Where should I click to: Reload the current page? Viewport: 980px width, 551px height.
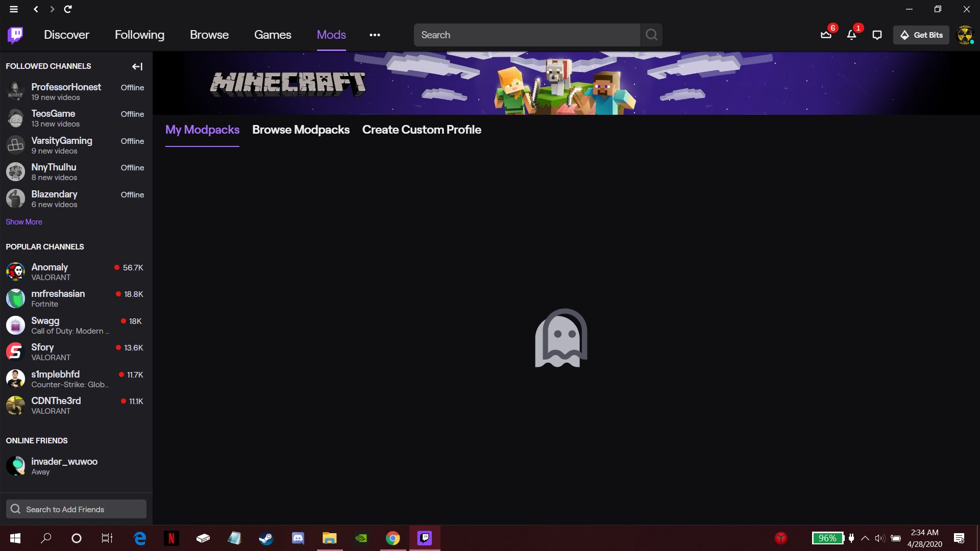(x=68, y=9)
